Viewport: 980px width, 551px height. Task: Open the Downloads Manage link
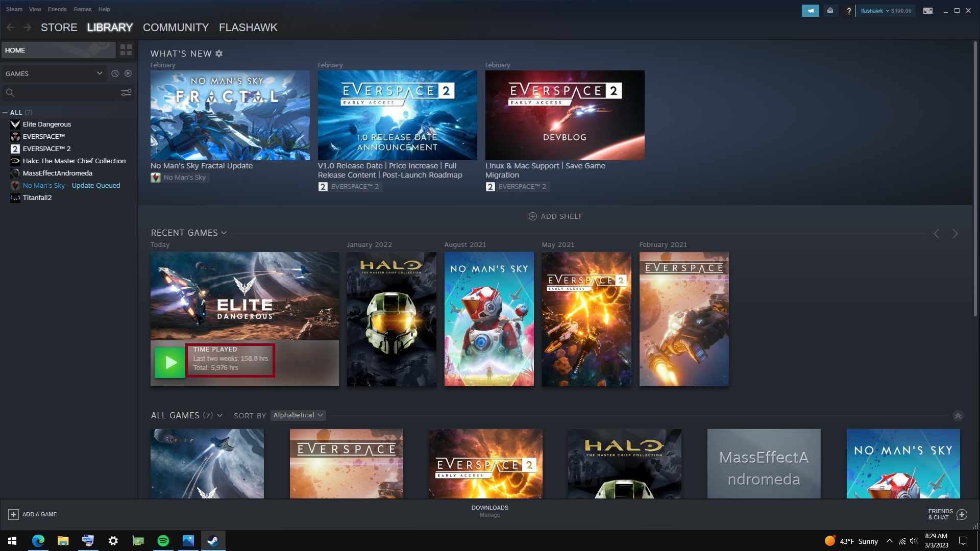[490, 515]
